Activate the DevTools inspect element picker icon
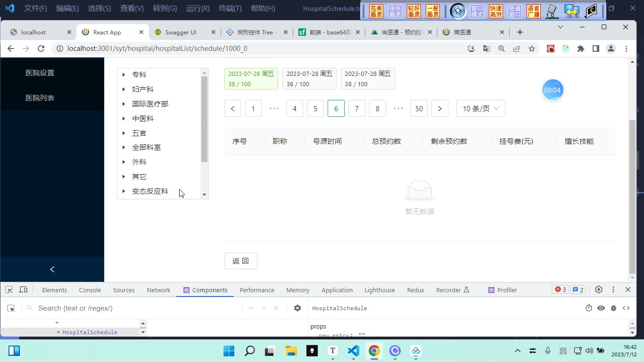The width and height of the screenshot is (644, 362). click(x=9, y=290)
